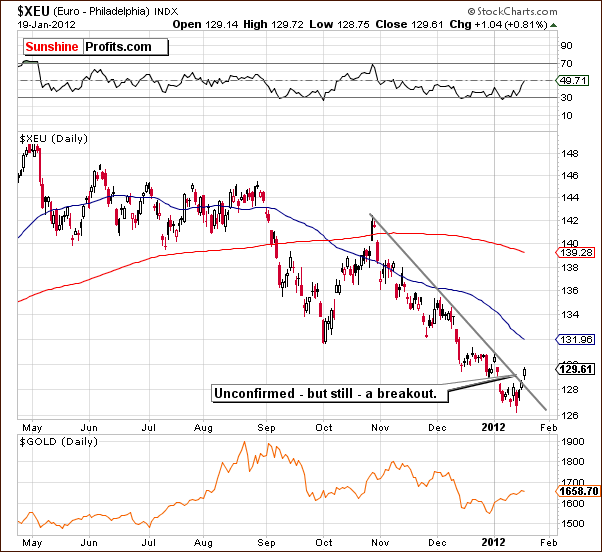Click the 'Unconfirmed - but still - a breakout.' annotation
Image resolution: width=602 pixels, height=552 pixels.
click(x=330, y=393)
